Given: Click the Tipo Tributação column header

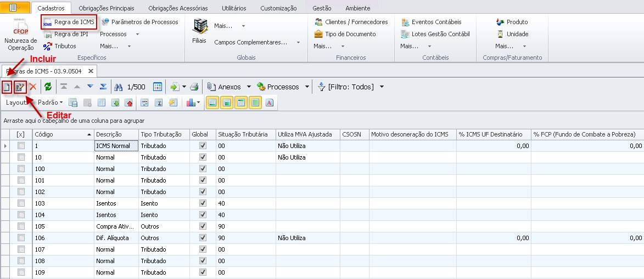Looking at the screenshot, I should [x=164, y=134].
